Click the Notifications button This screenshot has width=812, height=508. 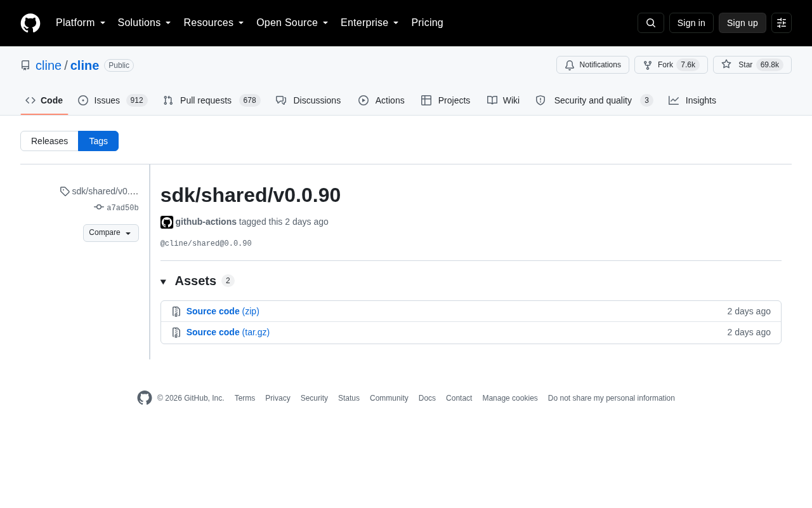pyautogui.click(x=593, y=65)
